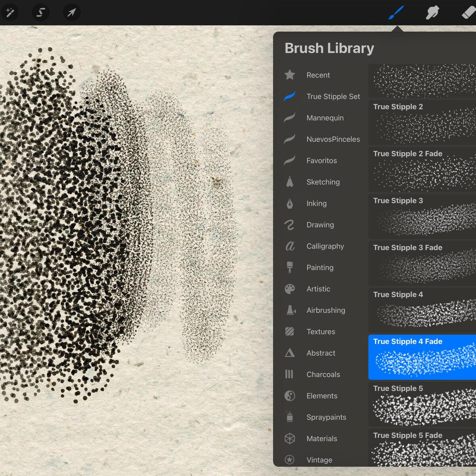Open the Spraypaints brush category
The image size is (476, 476).
326,417
